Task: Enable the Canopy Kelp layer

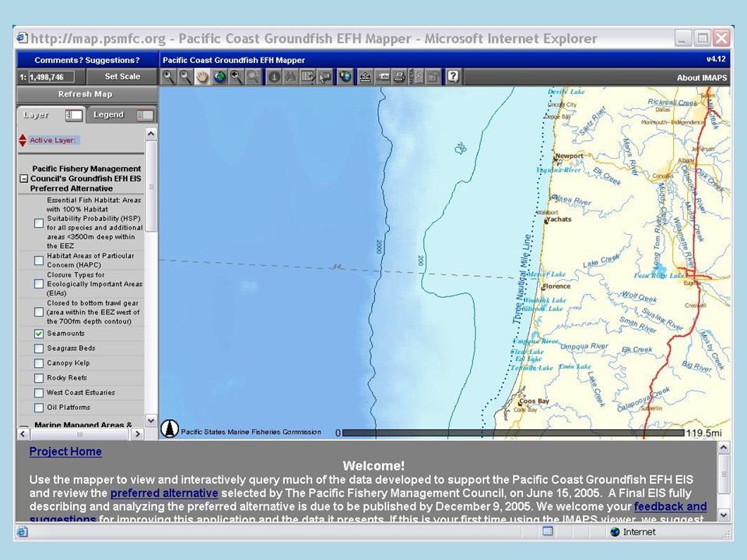Action: pos(39,363)
